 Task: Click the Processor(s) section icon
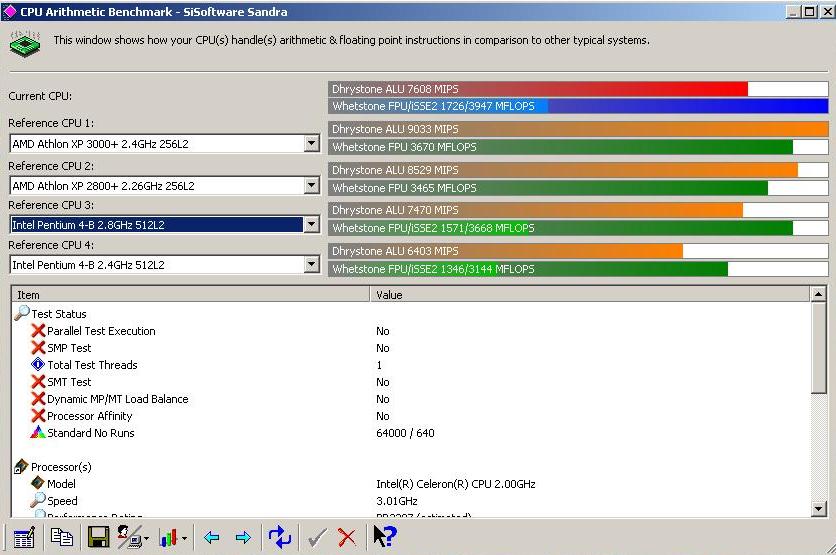click(x=21, y=466)
